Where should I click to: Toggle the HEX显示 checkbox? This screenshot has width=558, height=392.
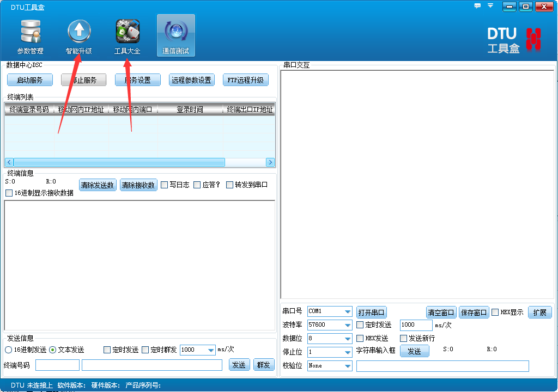coord(495,313)
